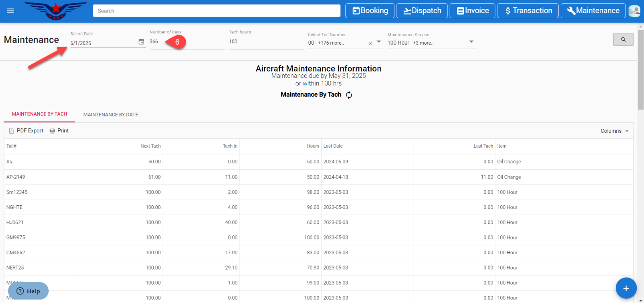Image resolution: width=644 pixels, height=303 pixels.
Task: Print the maintenance table
Action: click(59, 131)
